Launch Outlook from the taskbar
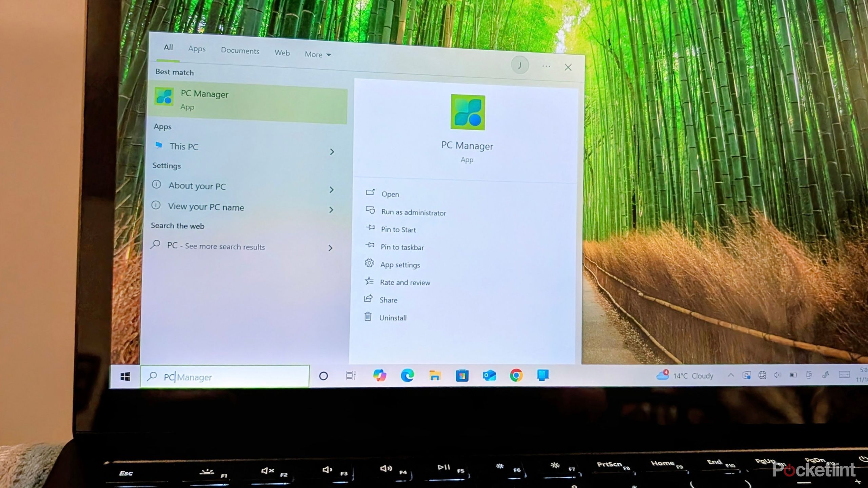The height and width of the screenshot is (488, 868). tap(489, 375)
